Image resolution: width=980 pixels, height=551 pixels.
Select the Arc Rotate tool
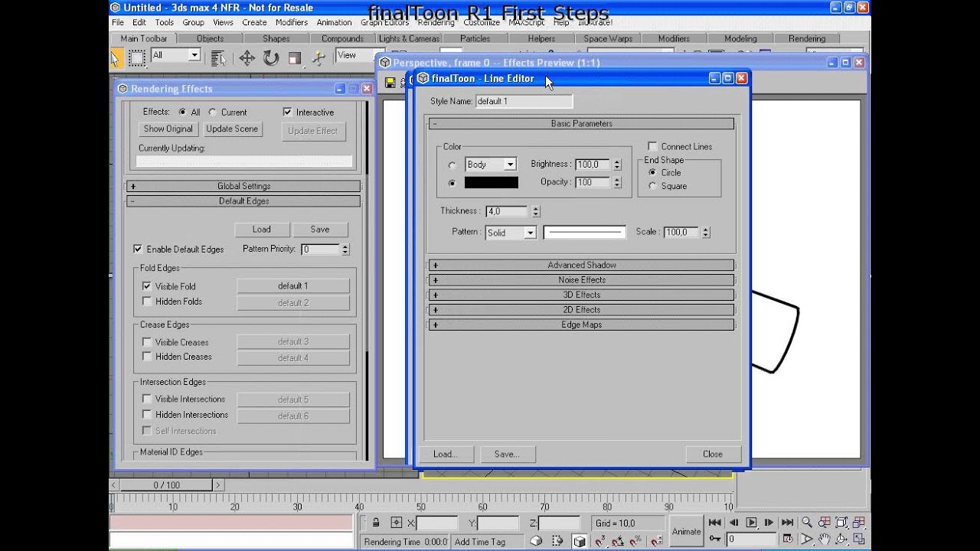coord(841,540)
